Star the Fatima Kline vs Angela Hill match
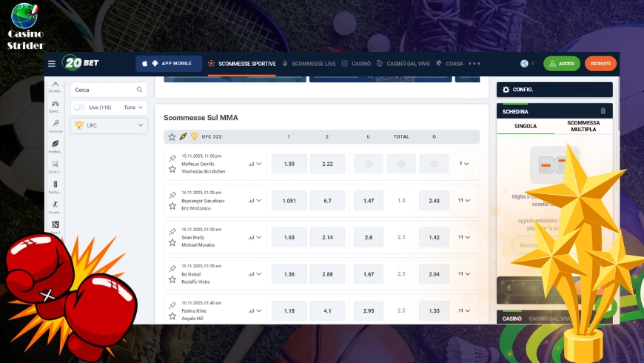644x363 pixels. click(172, 316)
